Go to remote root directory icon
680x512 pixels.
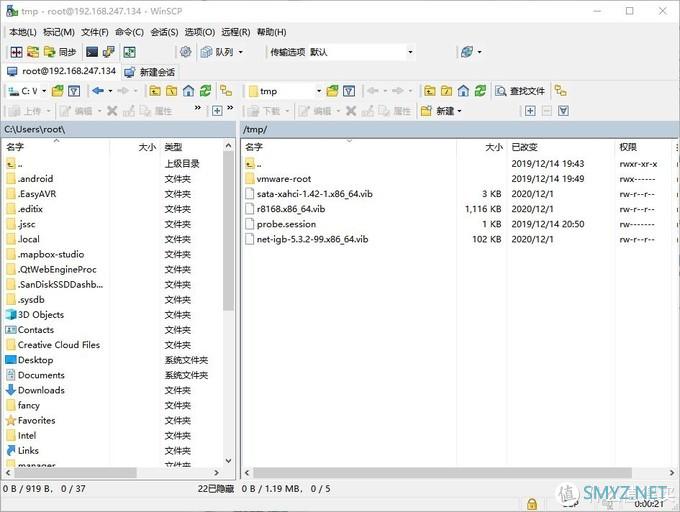tap(446, 91)
